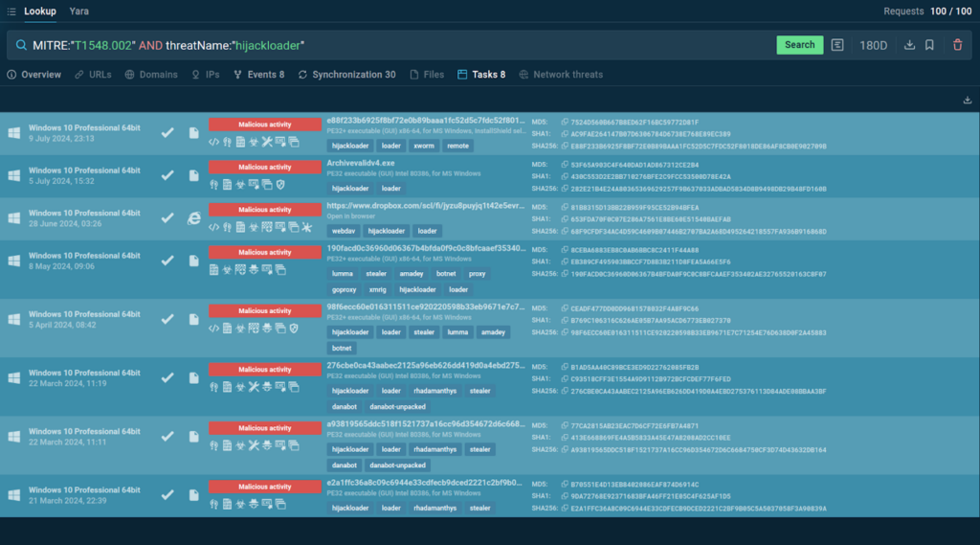
Task: Click the Malicious activity label on 5 April task
Action: (265, 311)
